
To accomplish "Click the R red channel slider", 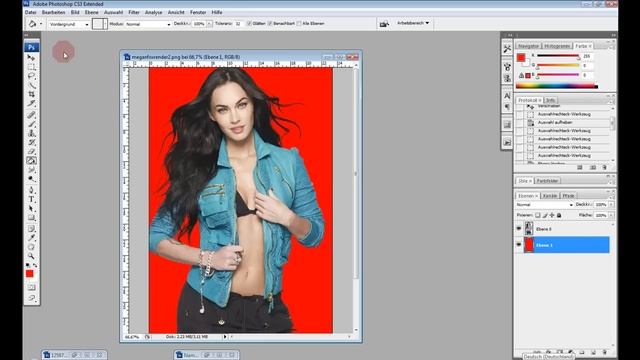I will tap(558, 56).
